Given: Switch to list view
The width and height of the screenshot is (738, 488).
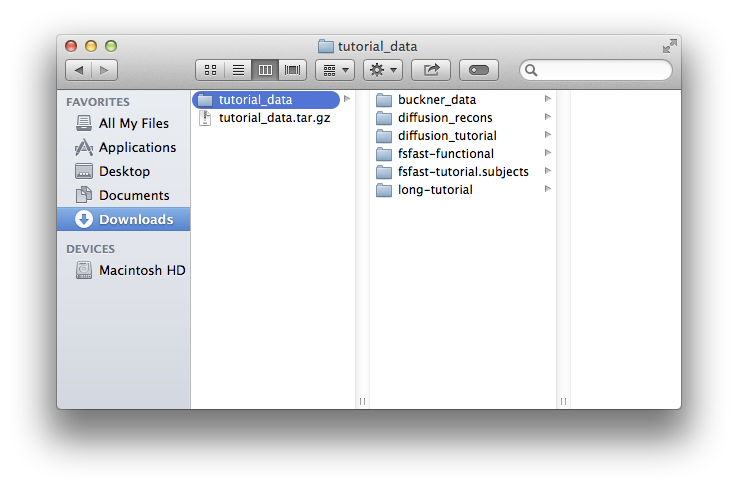Looking at the screenshot, I should pos(238,70).
